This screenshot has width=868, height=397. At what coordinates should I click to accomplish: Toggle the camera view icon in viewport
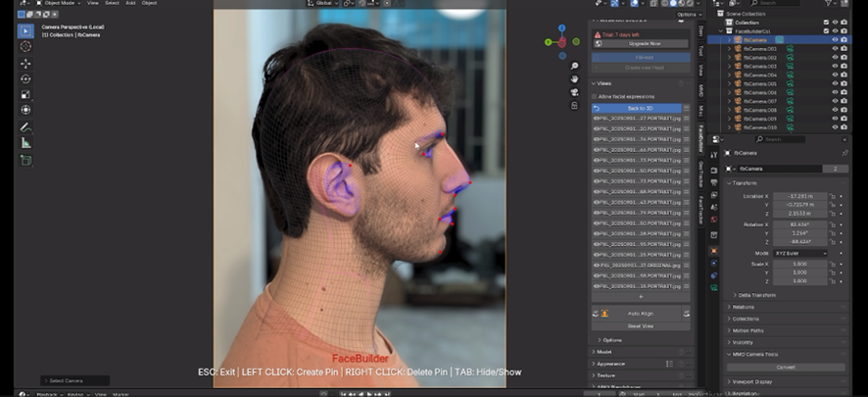[575, 92]
